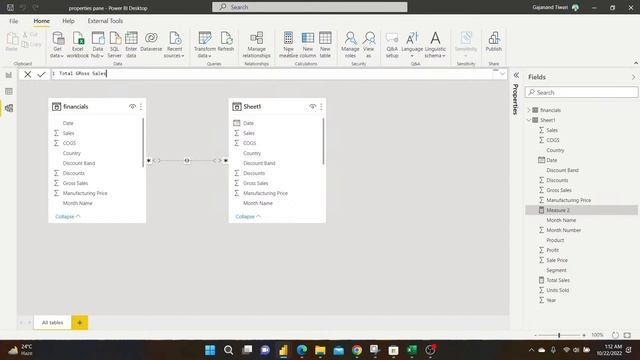Viewport: 640px width, 360px height.
Task: Select the All tables layout tab
Action: [x=53, y=322]
